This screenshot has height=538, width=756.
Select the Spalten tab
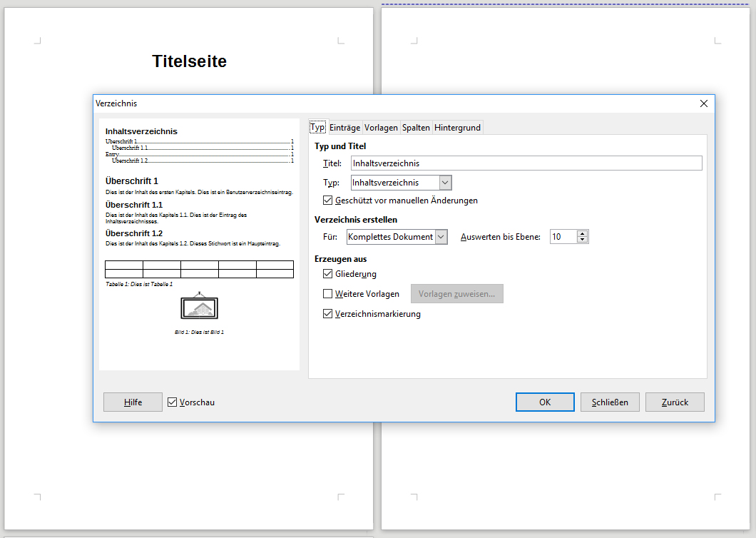click(x=416, y=128)
